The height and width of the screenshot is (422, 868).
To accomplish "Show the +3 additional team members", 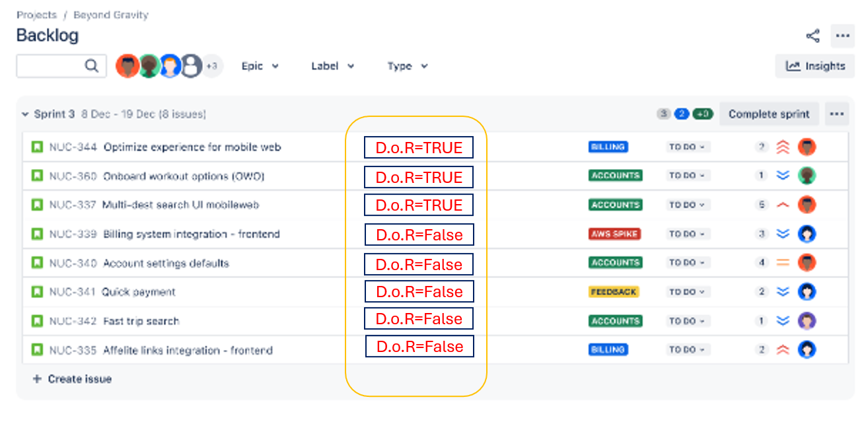I will 212,66.
